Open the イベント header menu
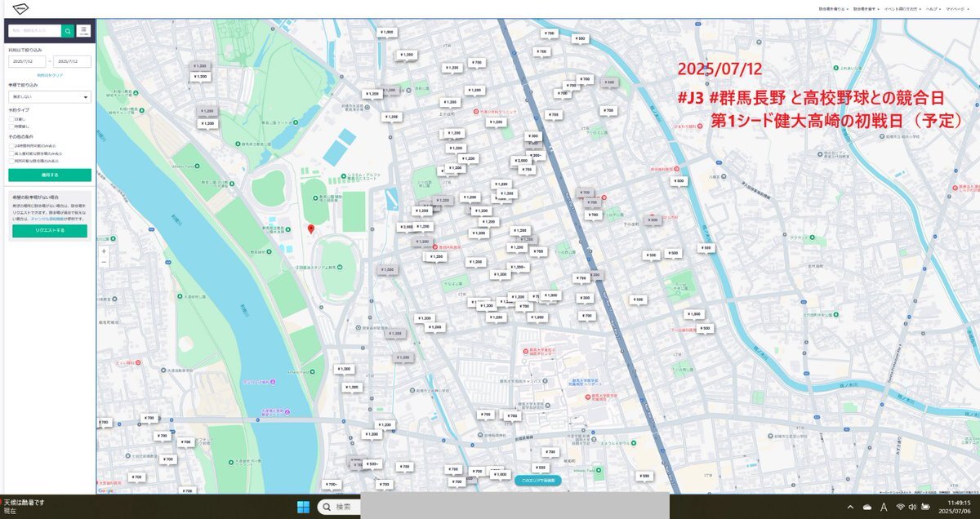Image resolution: width=980 pixels, height=519 pixels. click(x=902, y=8)
